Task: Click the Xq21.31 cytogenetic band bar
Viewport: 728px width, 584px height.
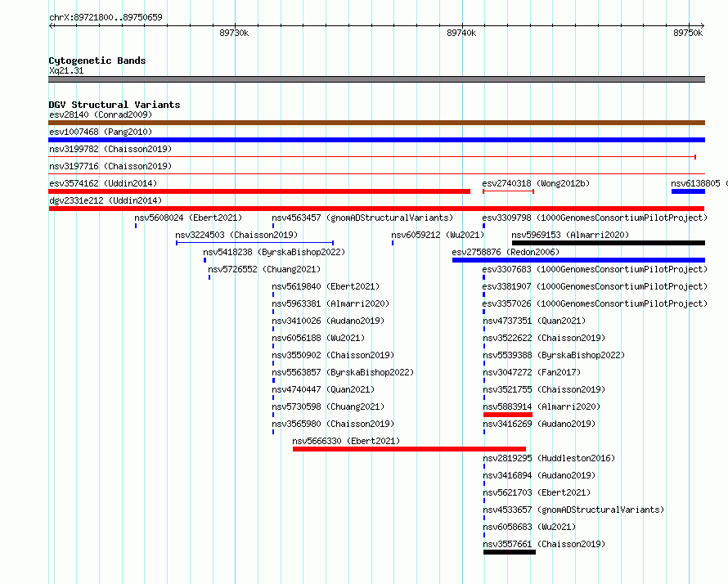Action: click(x=376, y=79)
